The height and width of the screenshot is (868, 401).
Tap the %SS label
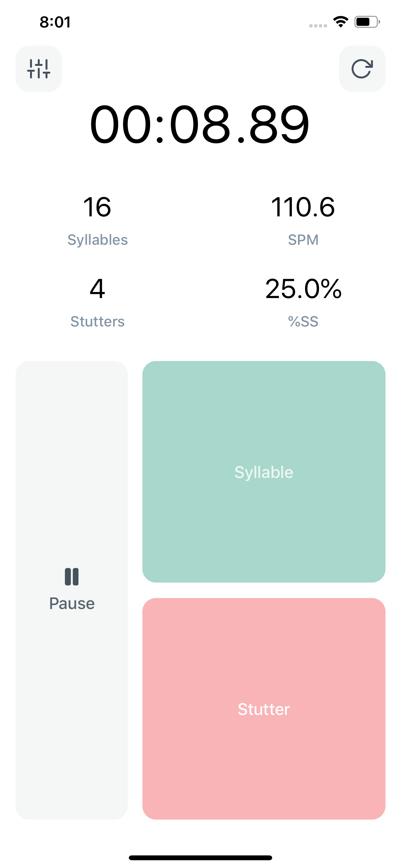point(303,321)
